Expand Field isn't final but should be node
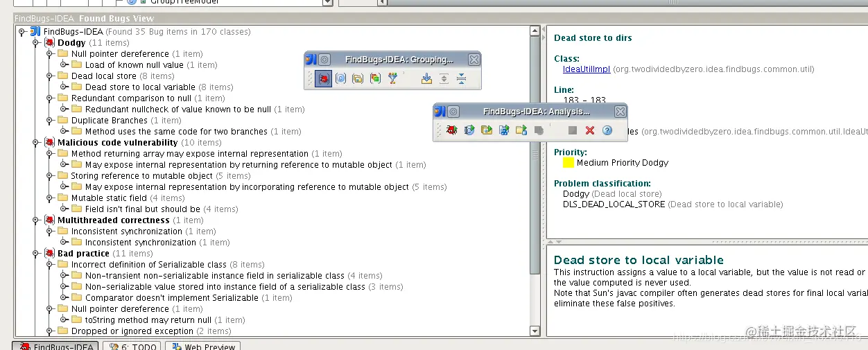 pos(64,209)
